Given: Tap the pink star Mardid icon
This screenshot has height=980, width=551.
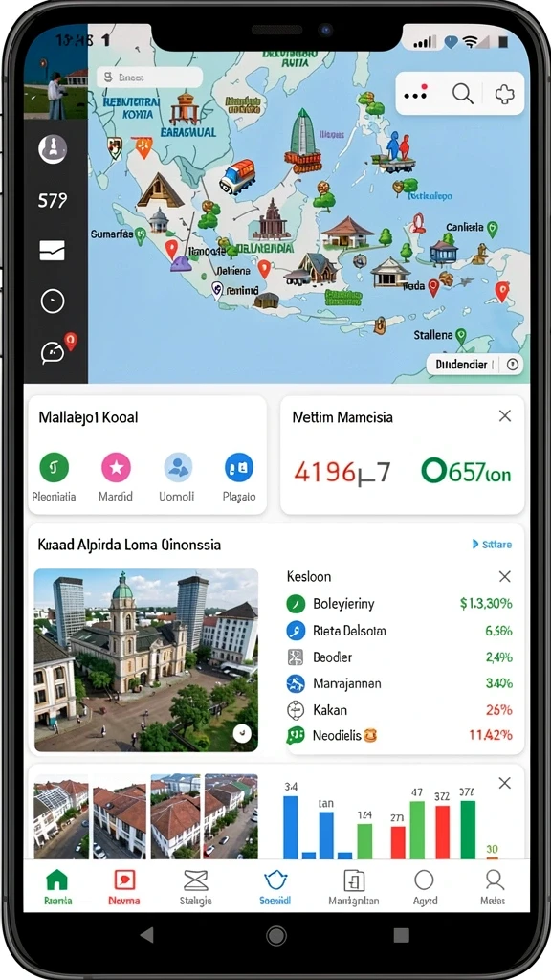Looking at the screenshot, I should (116, 467).
